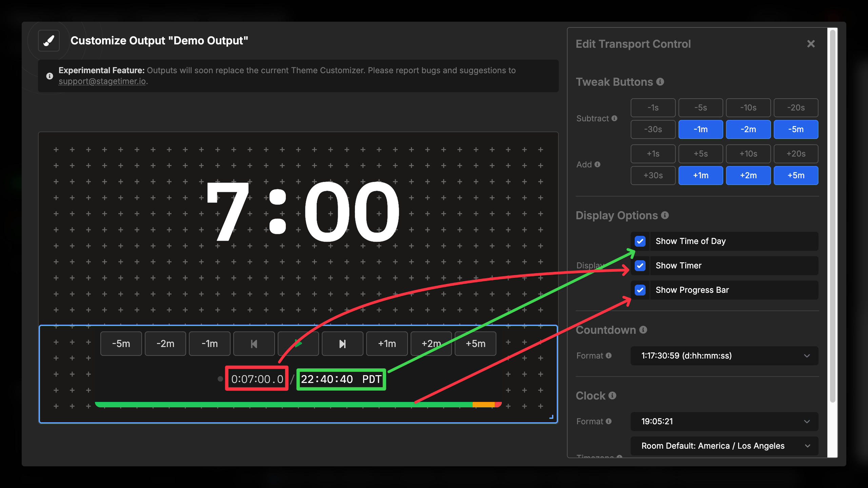Close the Edit Transport Control panel
This screenshot has height=488, width=868.
pos(811,43)
